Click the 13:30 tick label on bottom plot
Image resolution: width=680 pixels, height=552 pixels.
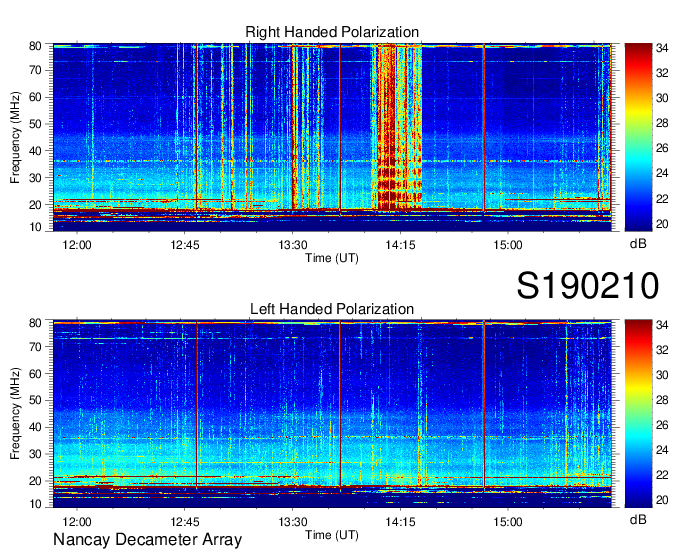pos(293,522)
